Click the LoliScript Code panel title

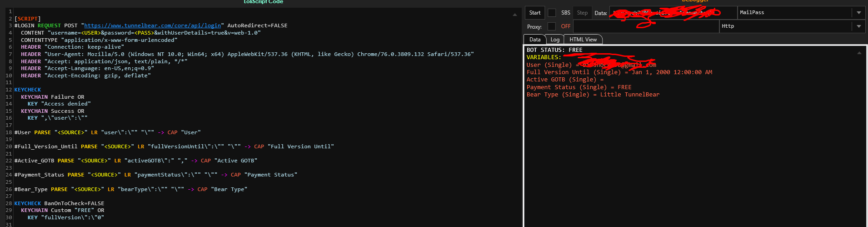tap(263, 2)
